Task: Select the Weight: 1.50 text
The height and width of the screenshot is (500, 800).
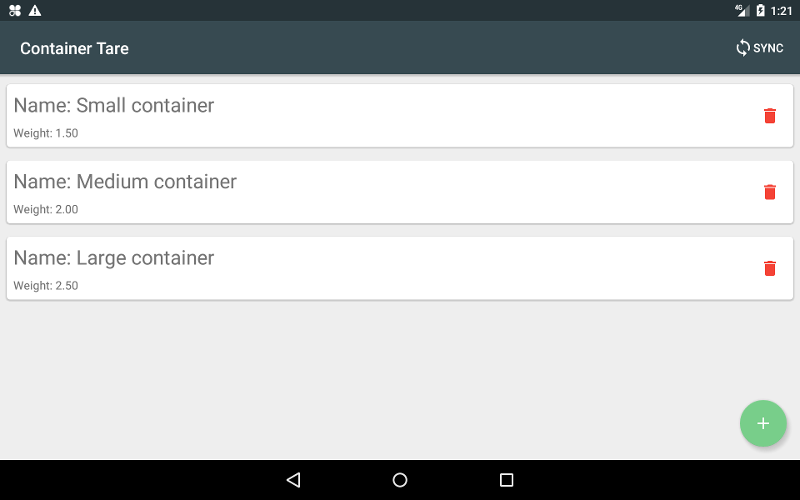Action: 46,133
